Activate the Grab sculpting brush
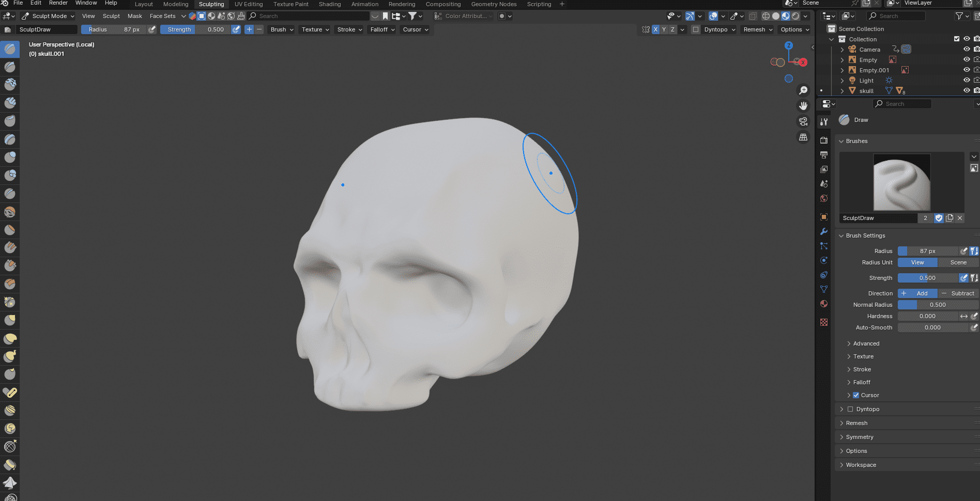 tap(10, 320)
